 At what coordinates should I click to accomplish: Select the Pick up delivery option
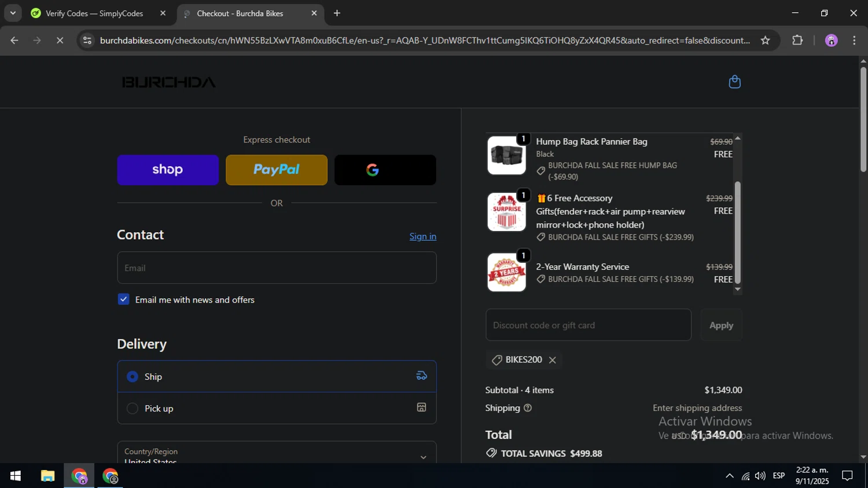[277, 408]
